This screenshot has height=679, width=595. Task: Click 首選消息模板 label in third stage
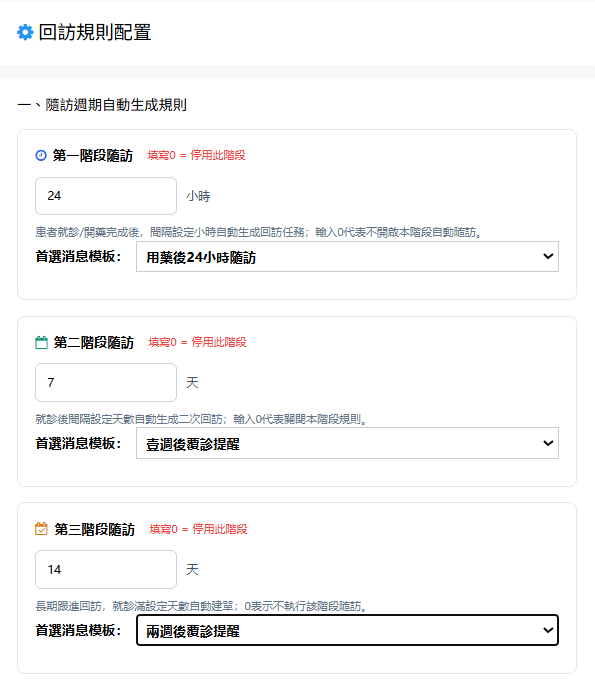coord(78,630)
